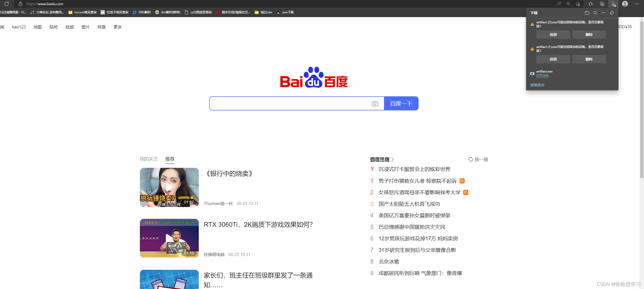
Task: Open 地图 nav link
Action: pos(37,27)
